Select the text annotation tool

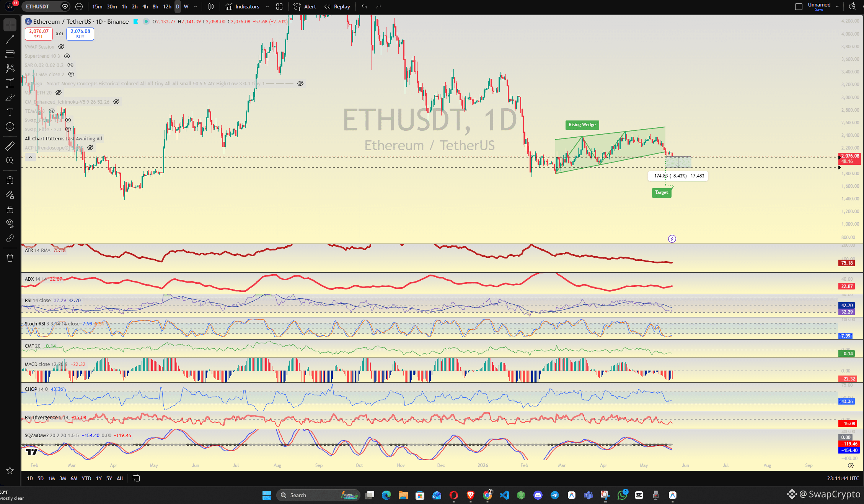(x=10, y=112)
